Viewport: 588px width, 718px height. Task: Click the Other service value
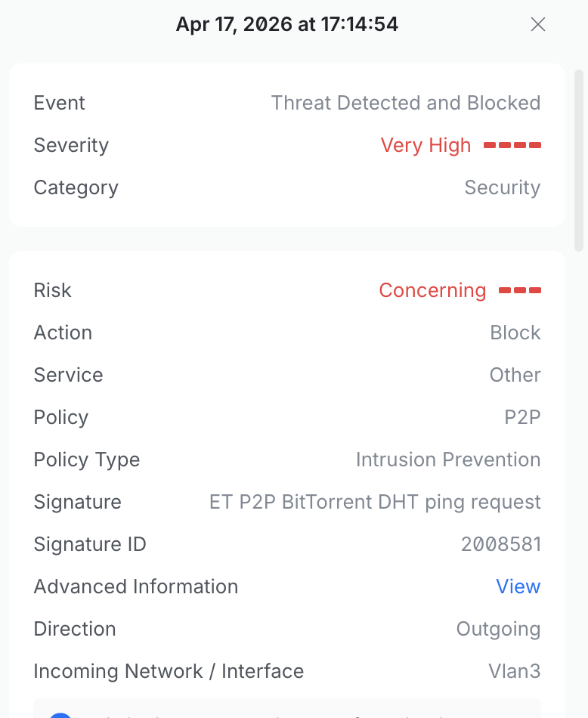click(515, 375)
